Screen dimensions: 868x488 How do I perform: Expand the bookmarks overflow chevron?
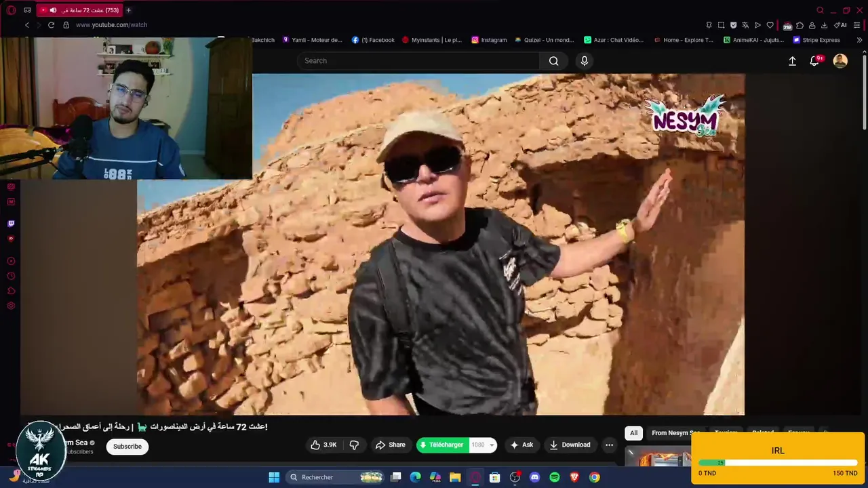[x=859, y=40]
